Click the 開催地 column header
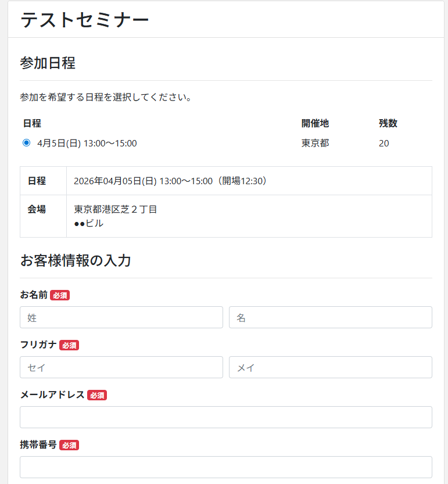 pyautogui.click(x=315, y=123)
